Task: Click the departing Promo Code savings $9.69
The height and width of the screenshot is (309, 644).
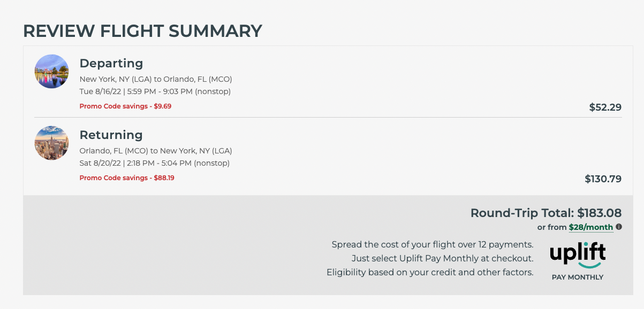Action: click(x=125, y=106)
